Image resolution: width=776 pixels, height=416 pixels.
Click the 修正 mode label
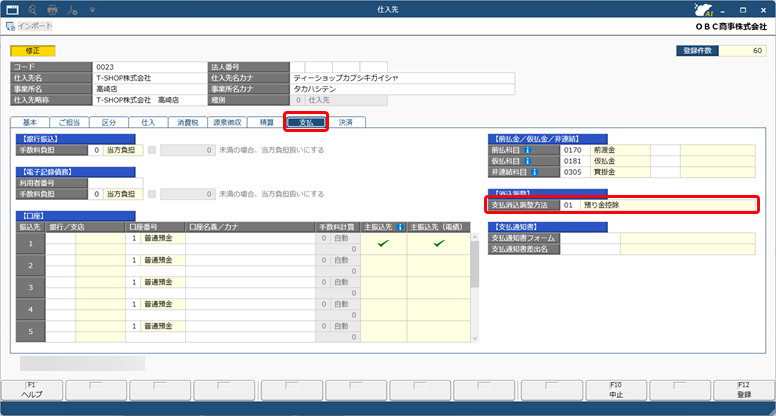click(x=33, y=50)
